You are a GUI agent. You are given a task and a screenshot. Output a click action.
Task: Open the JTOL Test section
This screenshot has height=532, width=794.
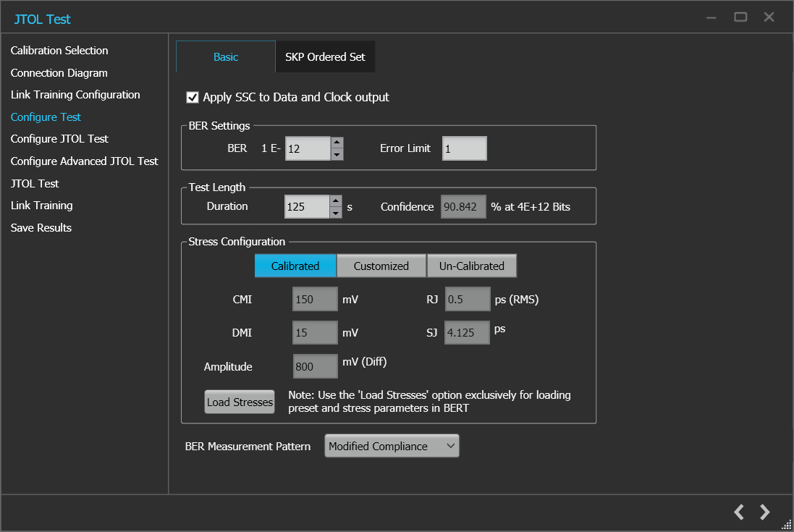34,183
